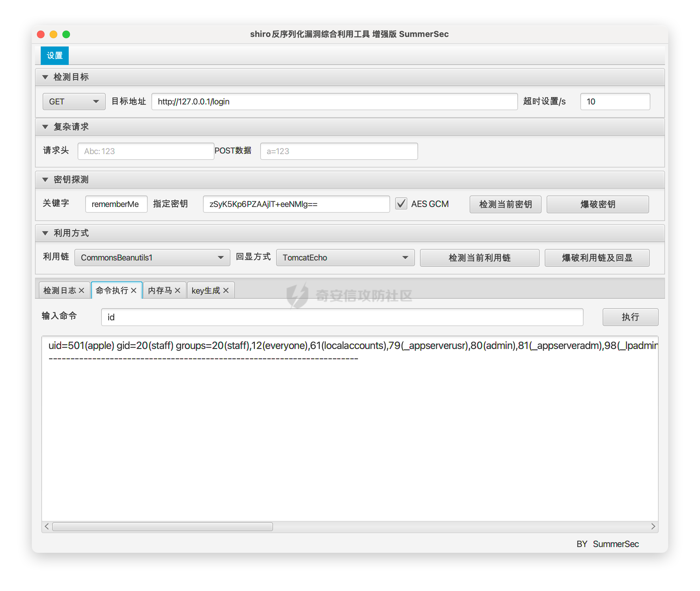Click the scrollbar right arrow in the output area
The width and height of the screenshot is (700, 591).
coord(653,526)
